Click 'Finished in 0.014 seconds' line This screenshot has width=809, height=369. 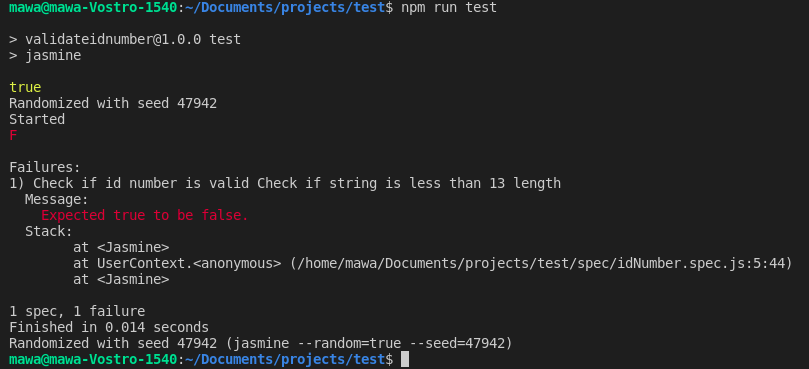coord(109,327)
